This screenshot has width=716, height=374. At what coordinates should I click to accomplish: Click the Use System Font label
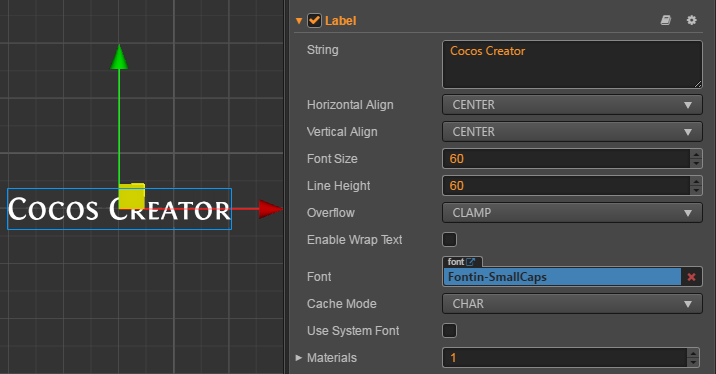click(353, 331)
